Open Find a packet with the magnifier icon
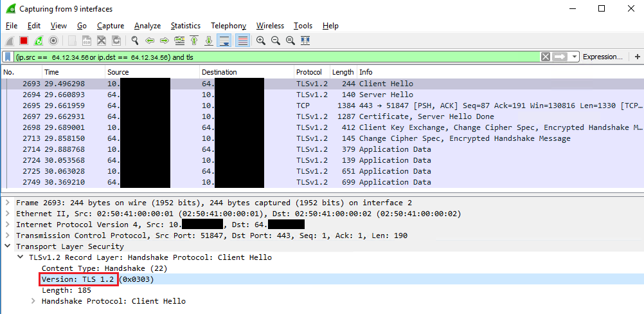644x314 pixels. click(135, 41)
